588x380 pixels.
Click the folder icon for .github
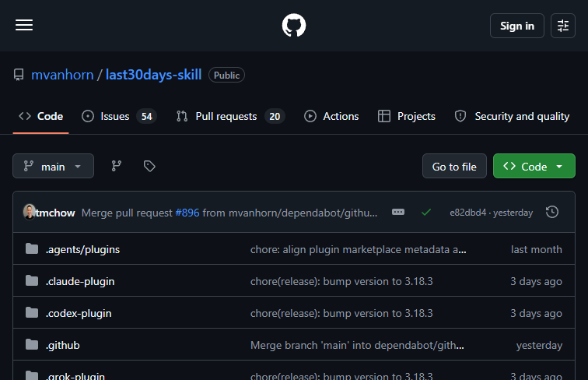[32, 344]
